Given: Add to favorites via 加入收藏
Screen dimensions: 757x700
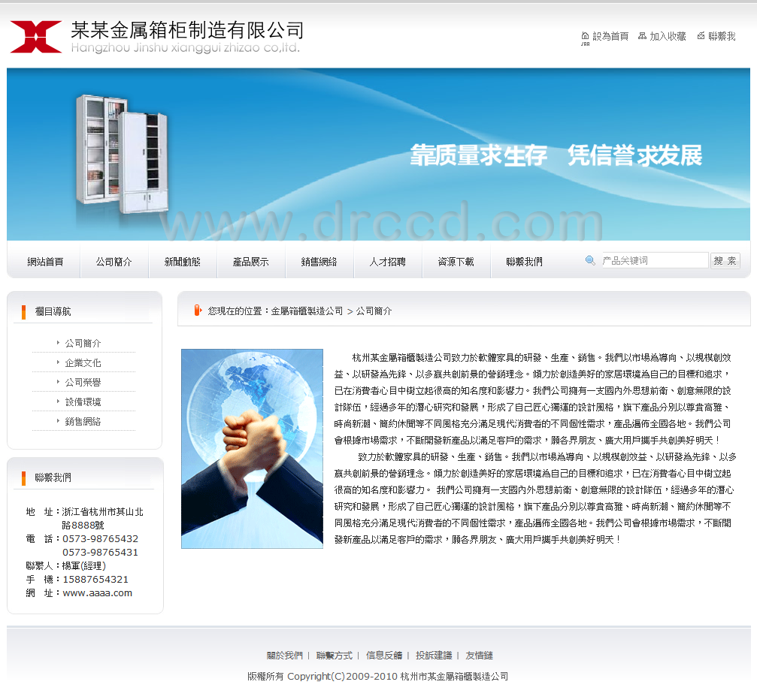Looking at the screenshot, I should (668, 36).
